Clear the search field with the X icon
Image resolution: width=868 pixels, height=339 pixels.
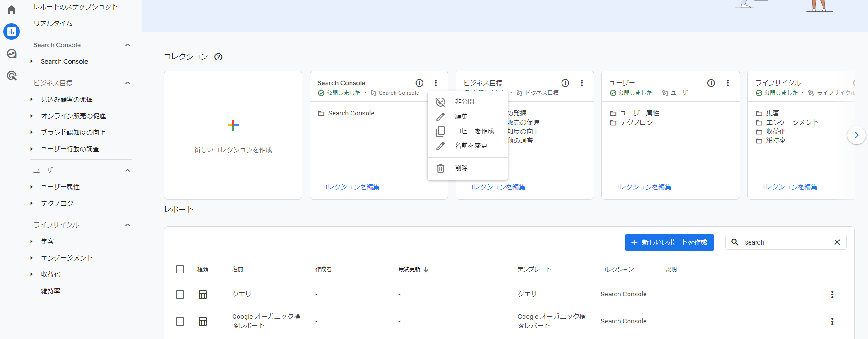point(837,242)
